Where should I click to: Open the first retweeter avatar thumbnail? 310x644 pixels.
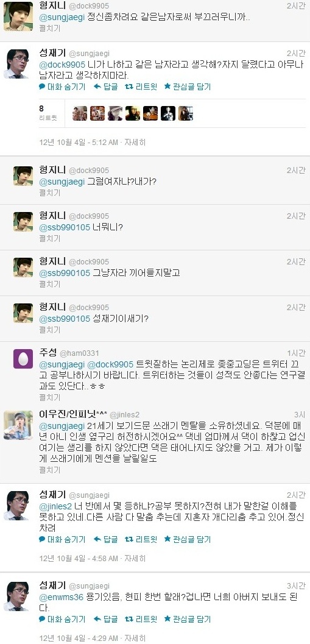[80, 113]
